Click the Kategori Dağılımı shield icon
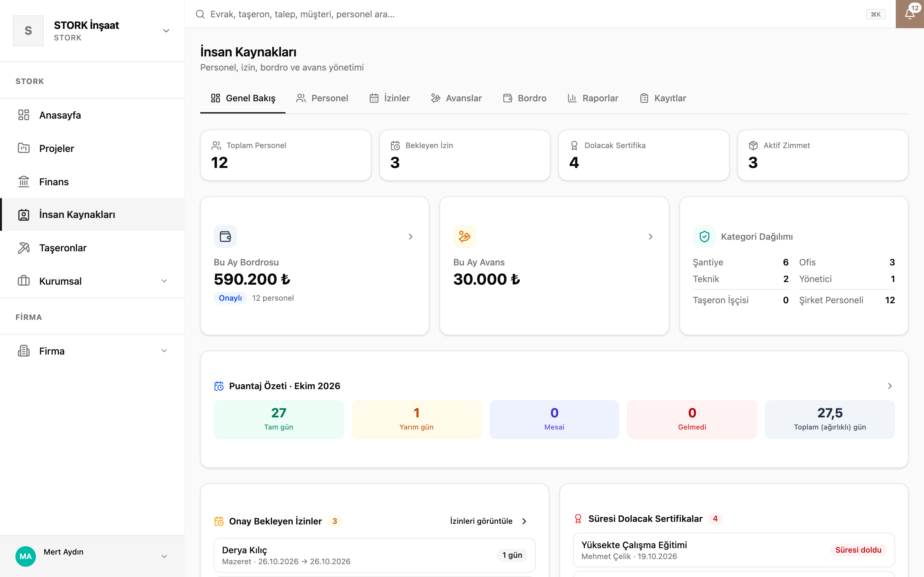Screen dimensions: 924x577 (705, 237)
